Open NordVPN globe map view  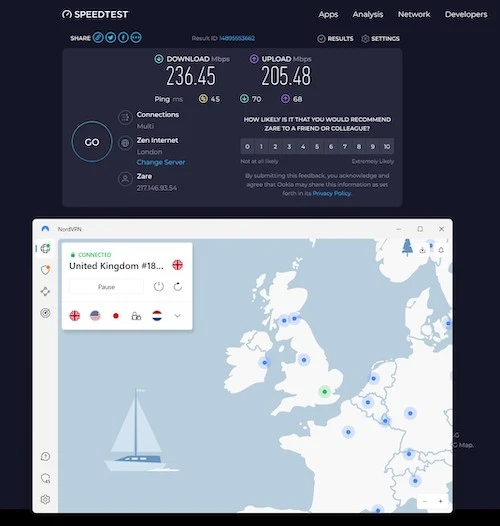(x=45, y=249)
